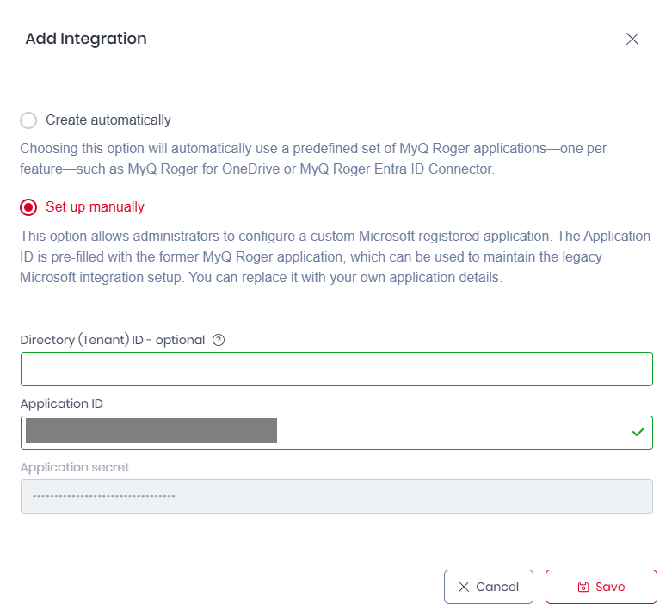Click the green checkmark in Application ID field
Screen dimensions: 672x616
point(638,432)
